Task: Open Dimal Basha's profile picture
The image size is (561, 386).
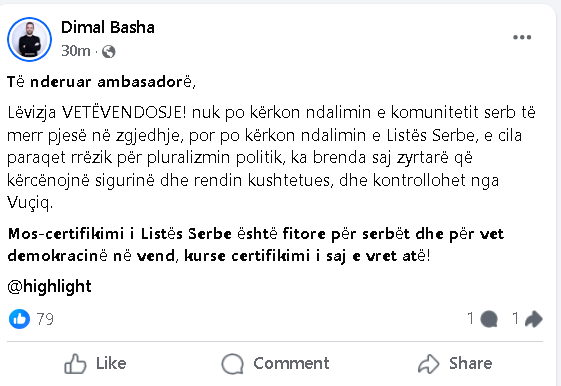Action: [29, 39]
